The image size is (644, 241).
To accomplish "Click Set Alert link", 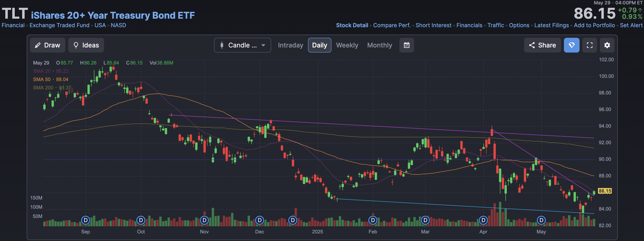I will pyautogui.click(x=631, y=25).
